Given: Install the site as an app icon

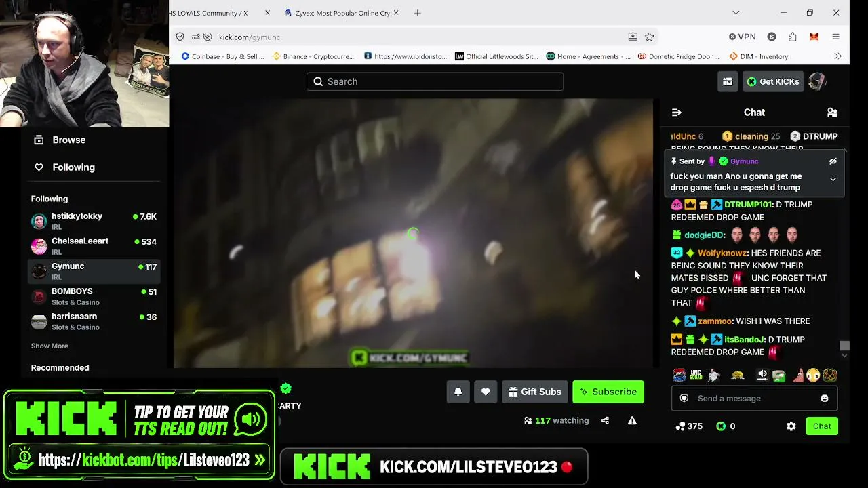Looking at the screenshot, I should coord(633,37).
